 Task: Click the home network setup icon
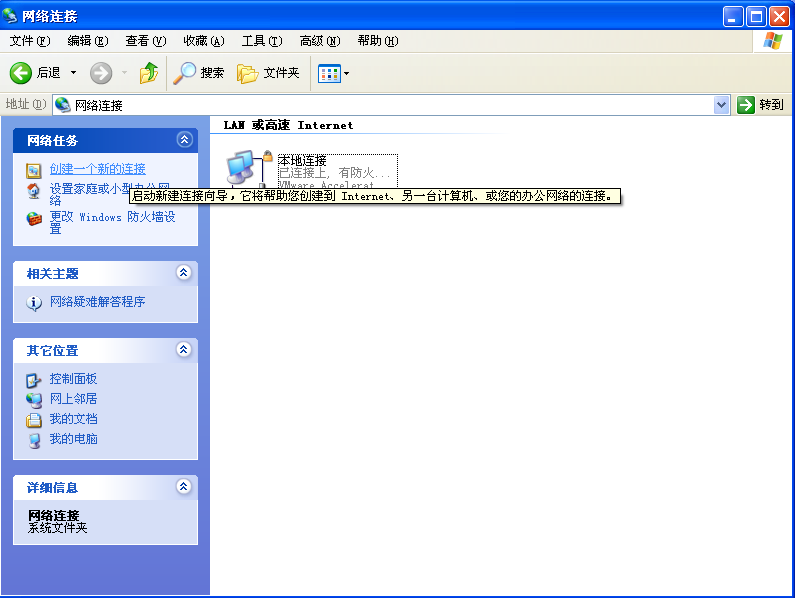tap(33, 191)
